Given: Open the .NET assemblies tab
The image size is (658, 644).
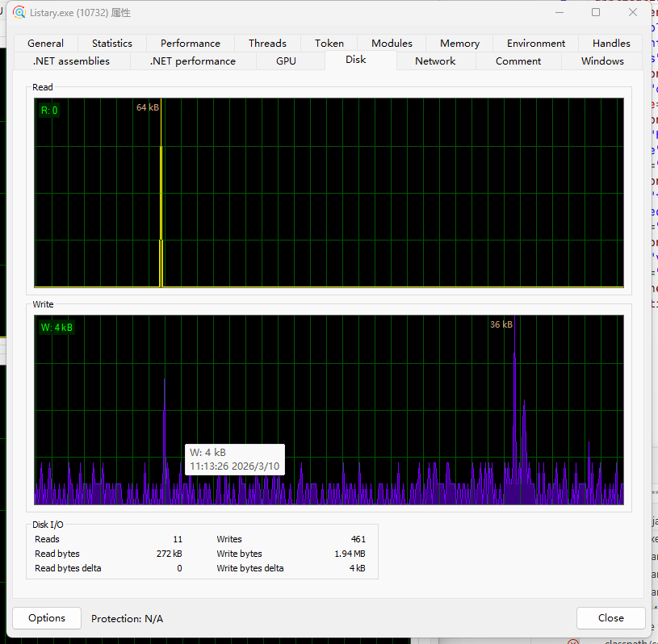Looking at the screenshot, I should point(71,61).
